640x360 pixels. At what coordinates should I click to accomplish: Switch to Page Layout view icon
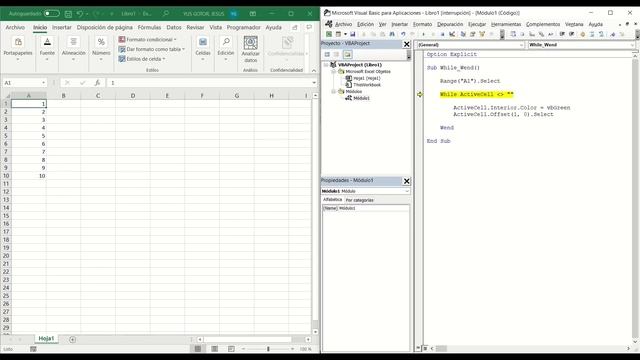coord(215,349)
